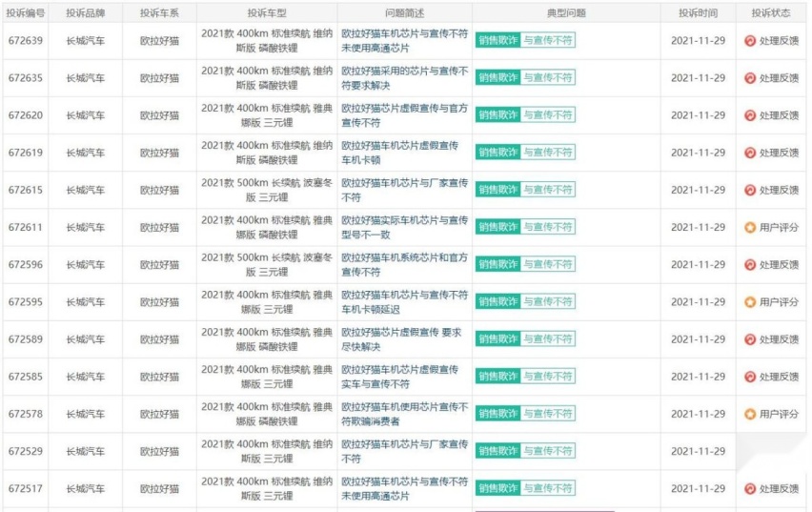This screenshot has height=512, width=812.
Task: Open complaint summary ending 欺骗消费者
Action: pyautogui.click(x=404, y=414)
